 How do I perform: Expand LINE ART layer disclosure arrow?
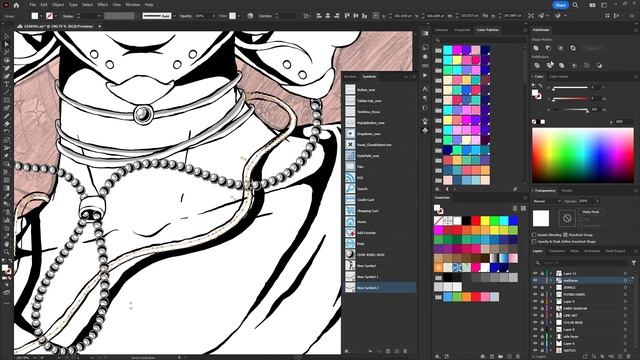pos(551,315)
